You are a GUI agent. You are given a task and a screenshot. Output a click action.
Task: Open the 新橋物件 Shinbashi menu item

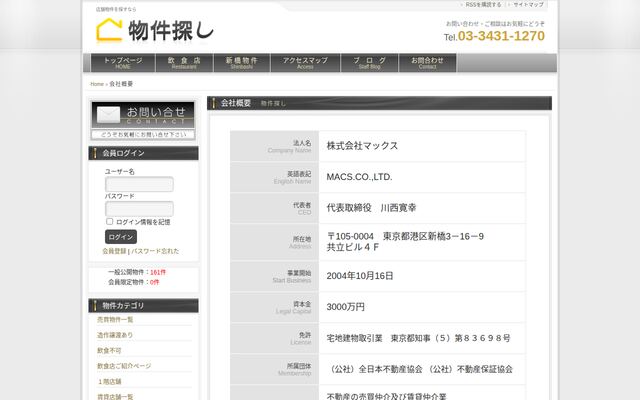(242, 63)
